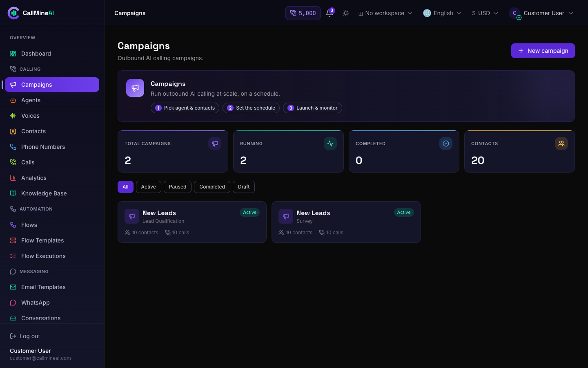Image resolution: width=588 pixels, height=368 pixels.
Task: Click the WhatsApp chat bubble icon
Action: coord(13,303)
